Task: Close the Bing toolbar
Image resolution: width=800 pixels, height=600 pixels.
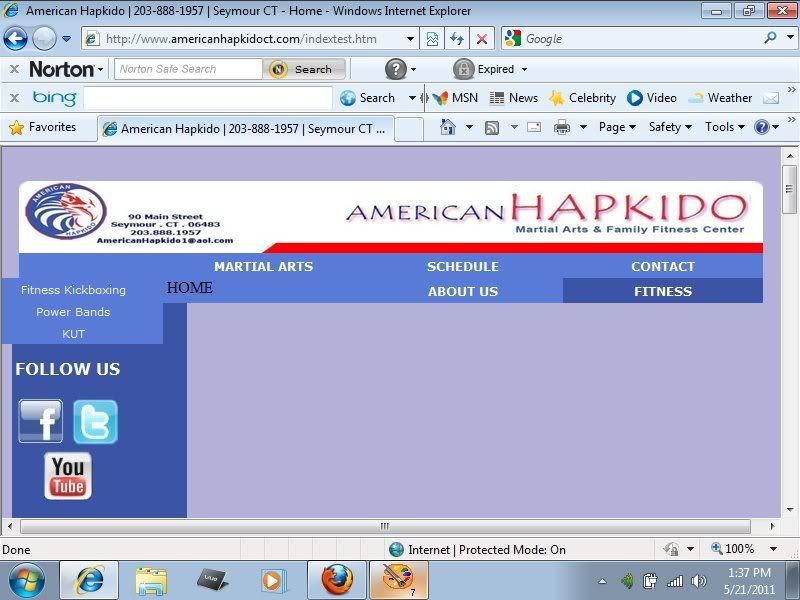Action: (x=14, y=97)
